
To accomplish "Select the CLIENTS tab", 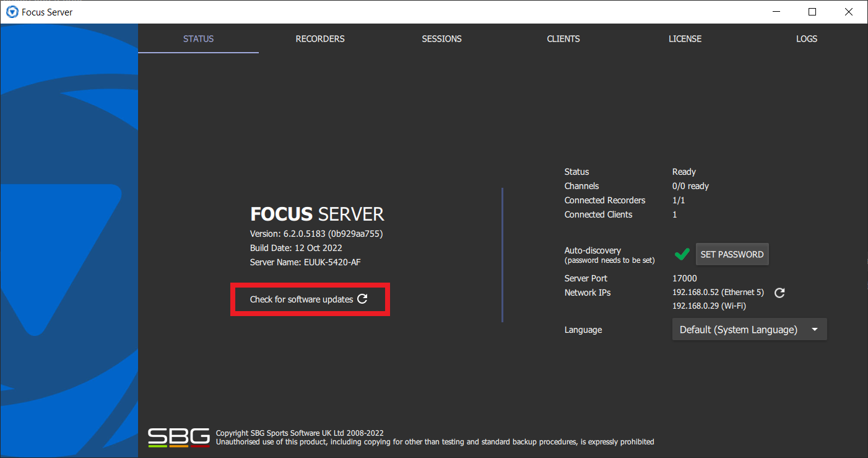I will coord(563,38).
